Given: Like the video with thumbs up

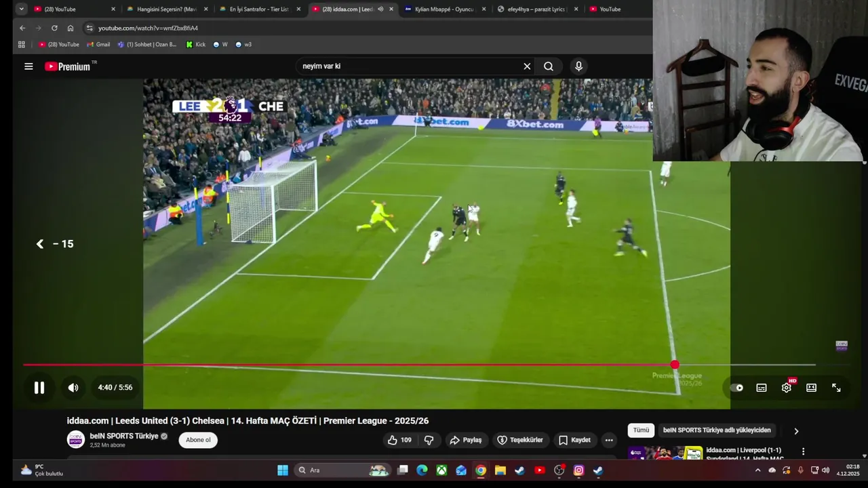Looking at the screenshot, I should click(400, 440).
